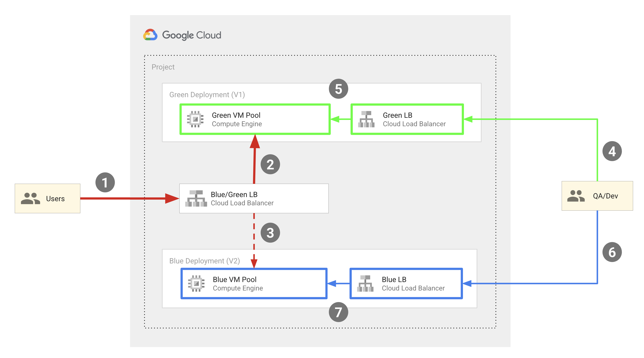This screenshot has height=358, width=644.
Task: Click the Green LB load balancer icon
Action: pyautogui.click(x=366, y=119)
